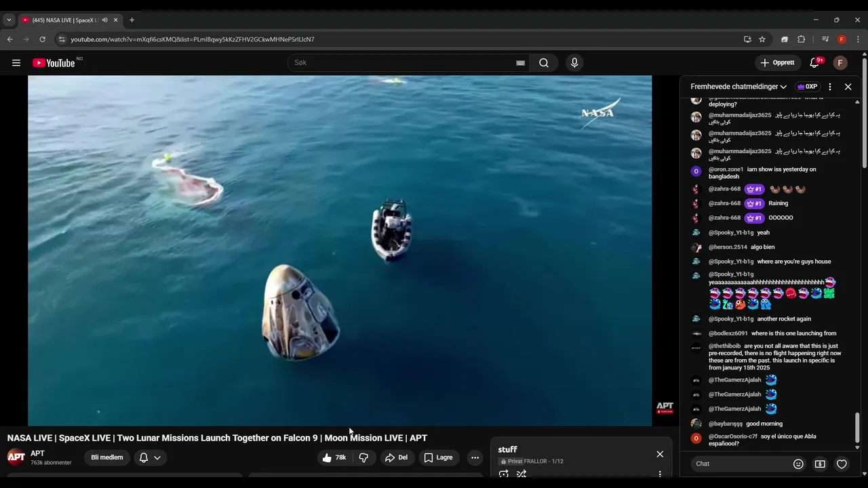Open the YouTube account avatar menu
This screenshot has width=868, height=488.
tap(840, 63)
